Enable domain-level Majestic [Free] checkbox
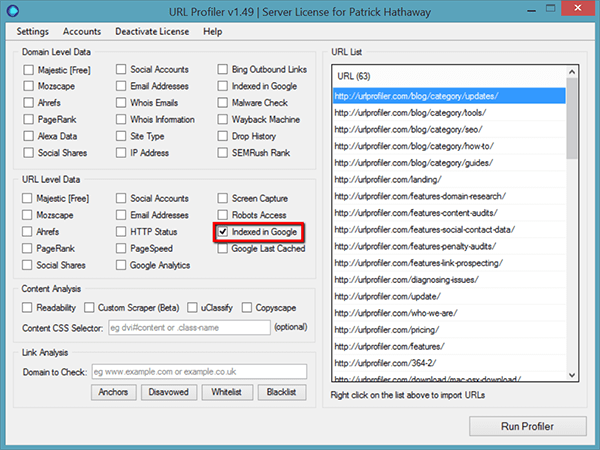The height and width of the screenshot is (450, 600). (x=28, y=70)
